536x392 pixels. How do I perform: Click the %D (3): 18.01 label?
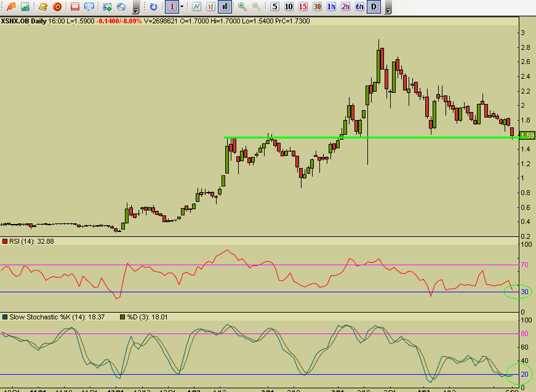(x=147, y=317)
